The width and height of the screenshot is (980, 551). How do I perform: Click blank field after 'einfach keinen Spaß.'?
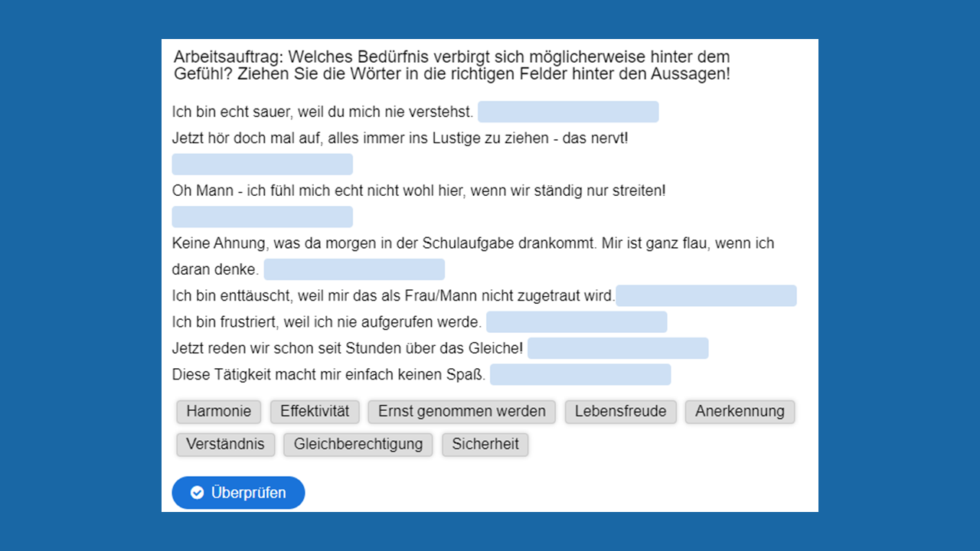(x=580, y=375)
